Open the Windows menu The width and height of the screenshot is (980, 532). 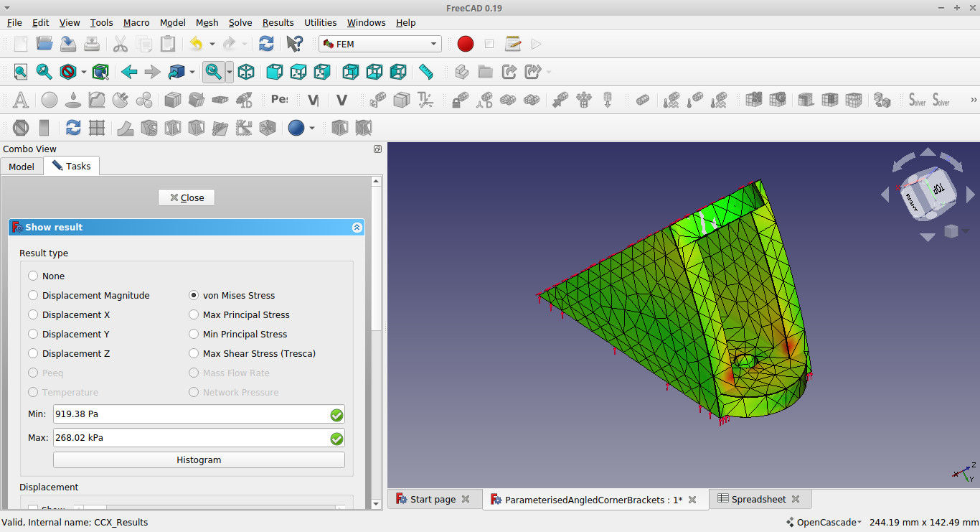[x=367, y=22]
